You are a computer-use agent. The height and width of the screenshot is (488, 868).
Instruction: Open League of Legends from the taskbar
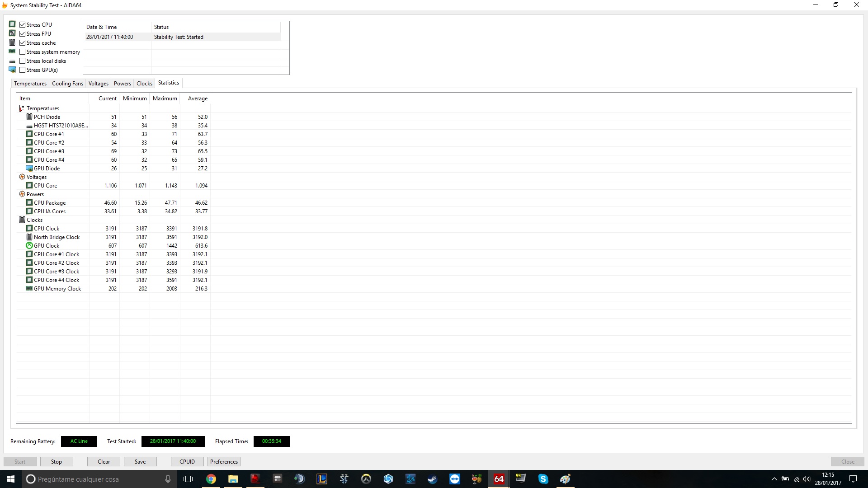[x=322, y=479]
